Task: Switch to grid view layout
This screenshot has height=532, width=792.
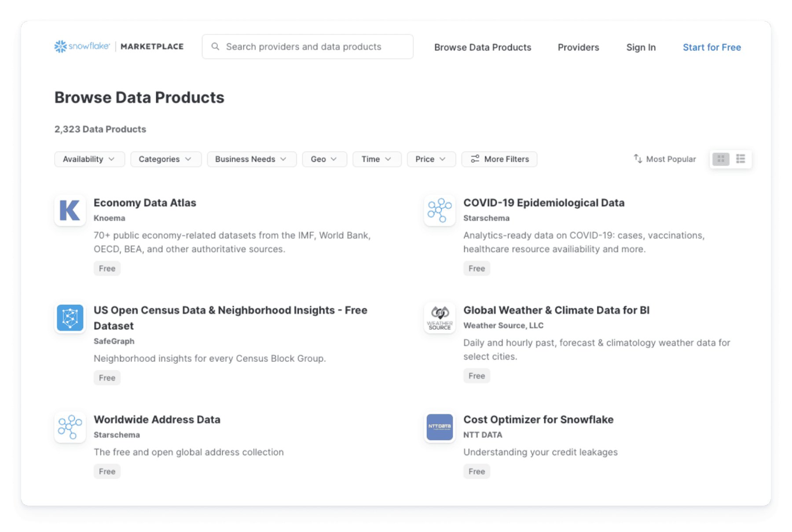Action: [x=720, y=159]
